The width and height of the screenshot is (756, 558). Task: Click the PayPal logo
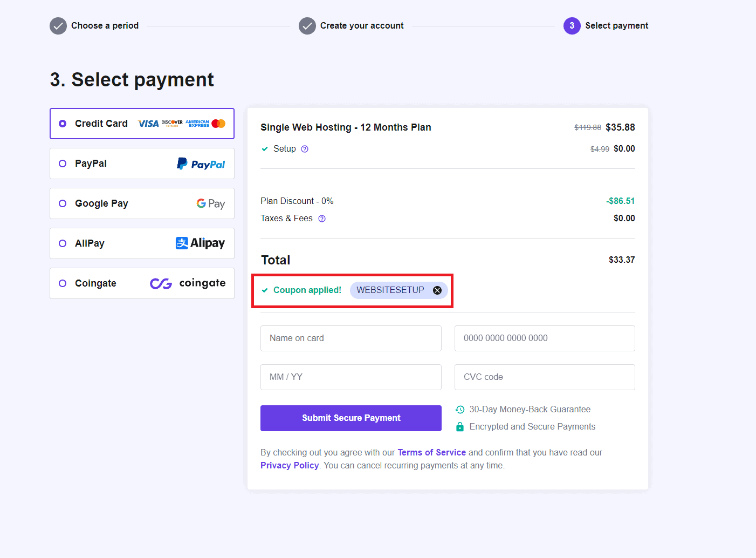[201, 164]
